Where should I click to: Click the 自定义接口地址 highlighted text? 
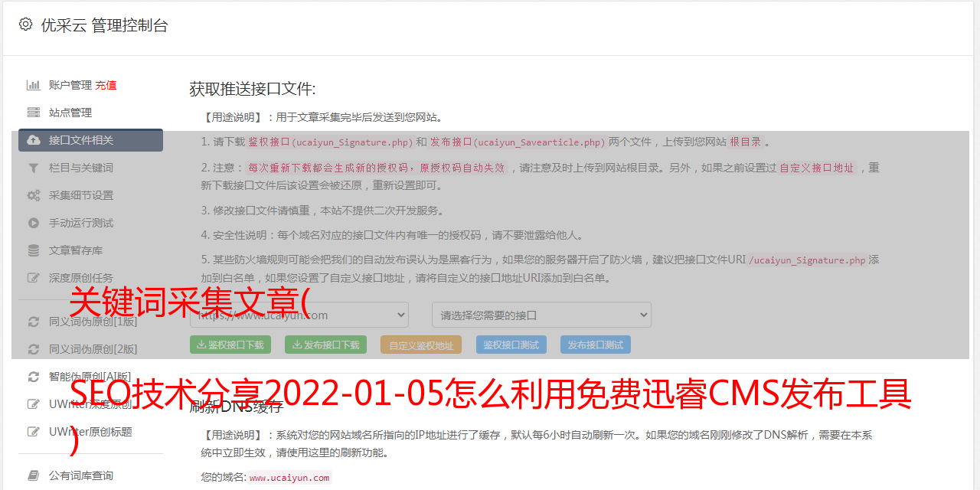pos(817,168)
